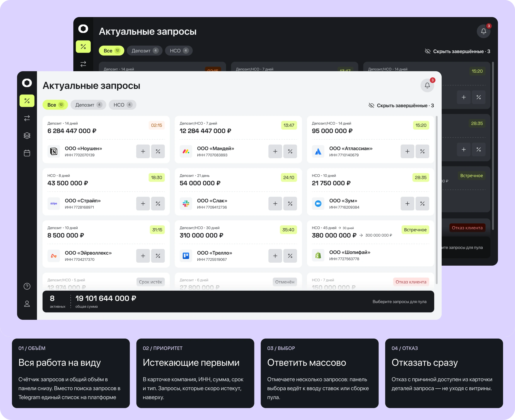Open help question mark in light sidebar
This screenshot has width=515, height=420.
(x=27, y=286)
